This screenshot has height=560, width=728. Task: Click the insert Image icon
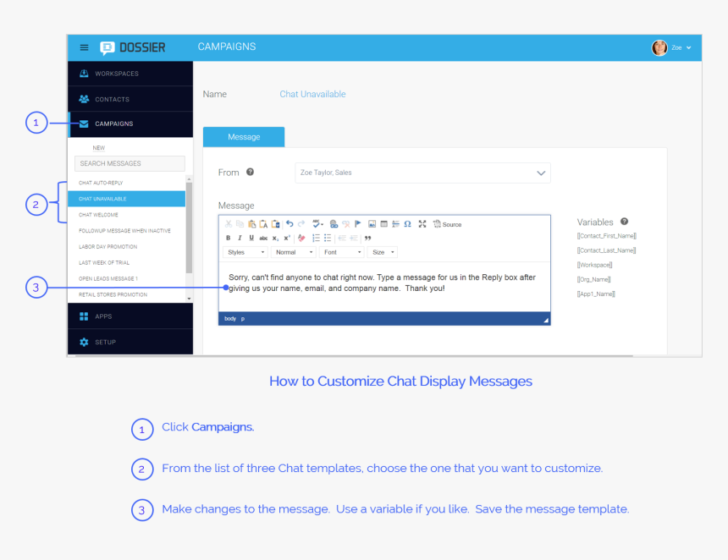[372, 224]
